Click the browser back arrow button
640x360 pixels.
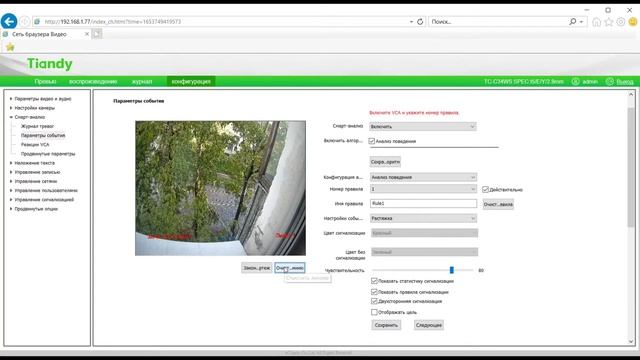click(x=9, y=21)
